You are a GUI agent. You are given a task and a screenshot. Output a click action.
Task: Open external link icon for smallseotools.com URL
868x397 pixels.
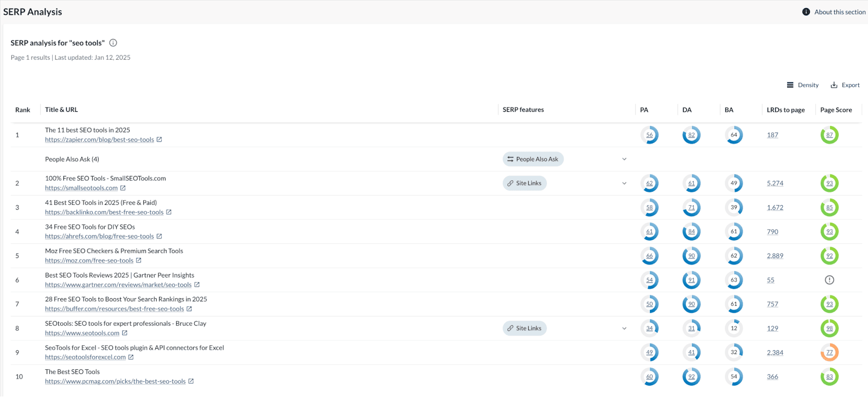[123, 188]
